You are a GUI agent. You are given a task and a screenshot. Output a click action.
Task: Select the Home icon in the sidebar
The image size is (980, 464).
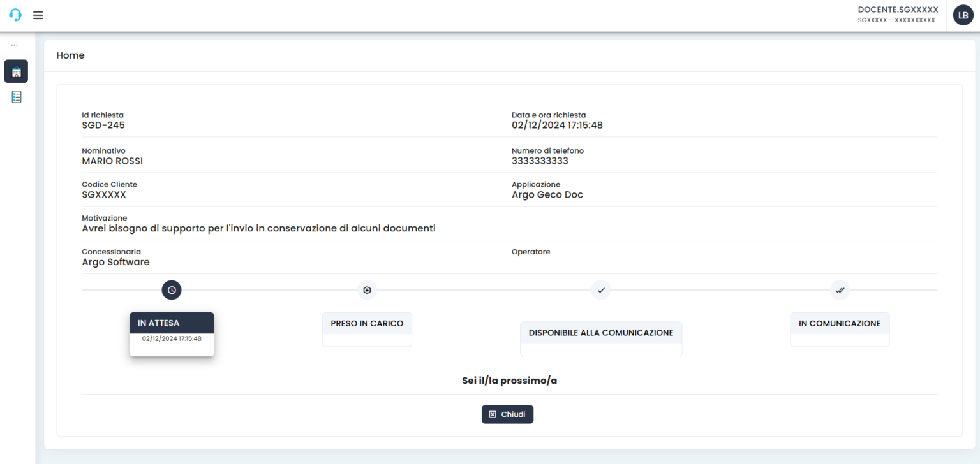point(16,71)
